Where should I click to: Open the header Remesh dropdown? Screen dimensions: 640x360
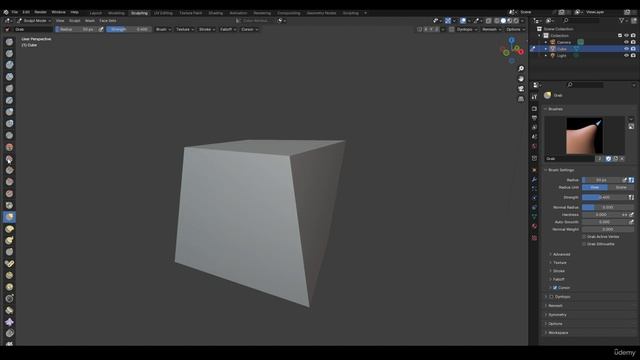(491, 29)
